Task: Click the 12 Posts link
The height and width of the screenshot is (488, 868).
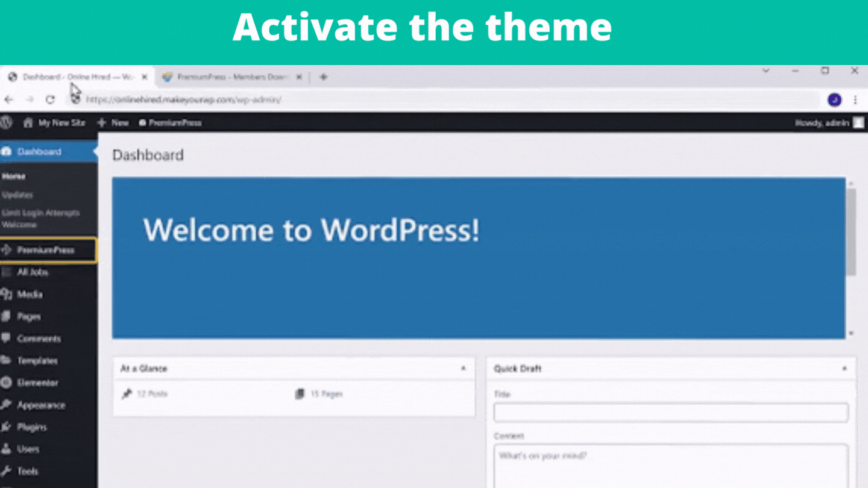Action: (151, 394)
